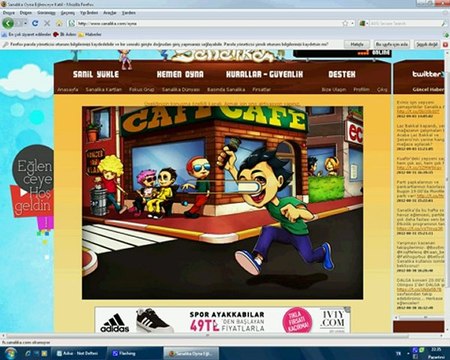Image resolution: width=450 pixels, height=360 pixels.
Task: Open the Araçlar menu
Action: click(110, 13)
